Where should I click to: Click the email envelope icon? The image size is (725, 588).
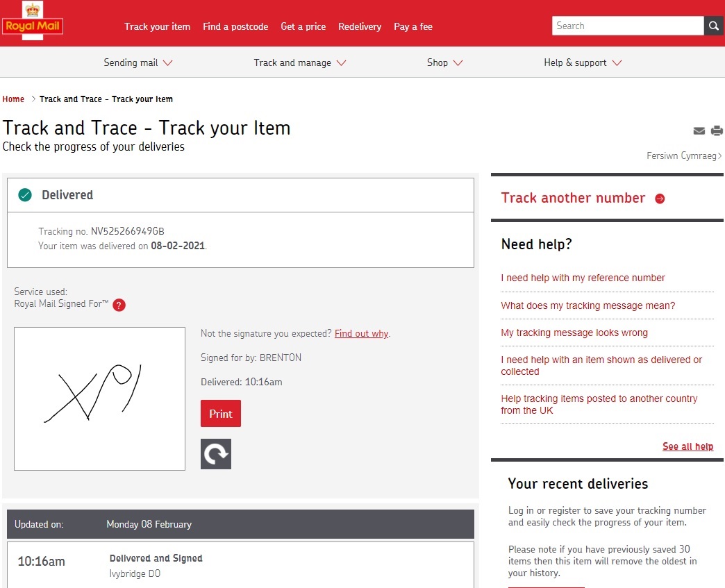point(699,131)
